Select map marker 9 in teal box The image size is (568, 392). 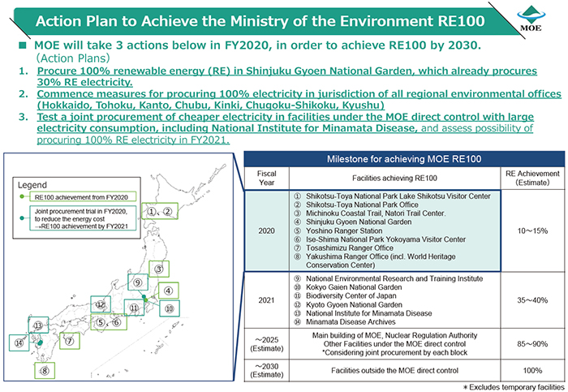pos(138,282)
